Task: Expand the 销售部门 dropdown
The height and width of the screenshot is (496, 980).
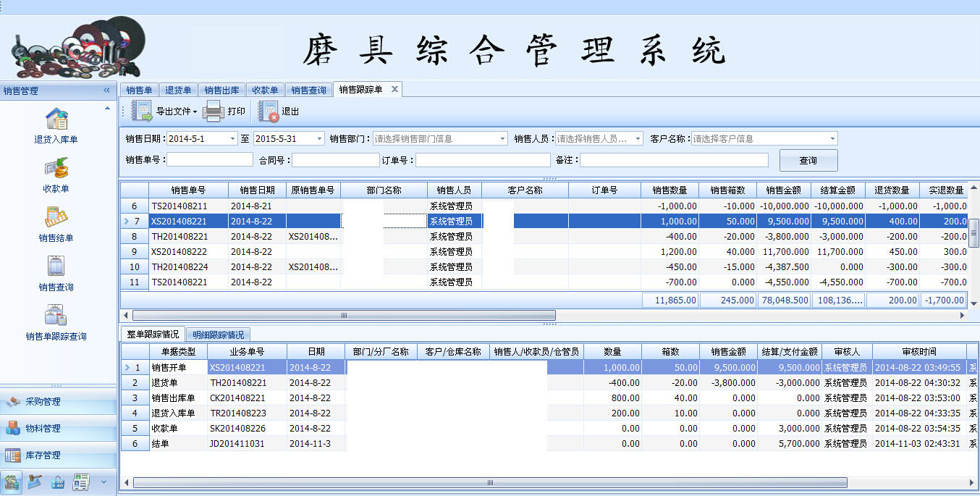Action: tap(503, 138)
